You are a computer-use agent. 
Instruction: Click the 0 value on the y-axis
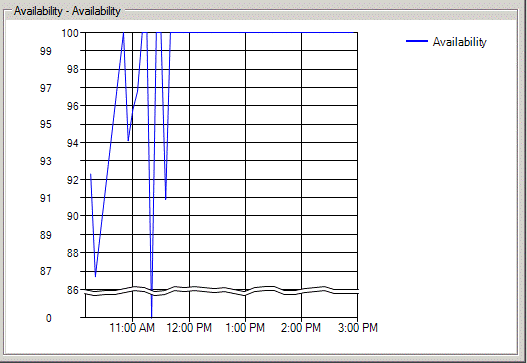[x=49, y=318]
